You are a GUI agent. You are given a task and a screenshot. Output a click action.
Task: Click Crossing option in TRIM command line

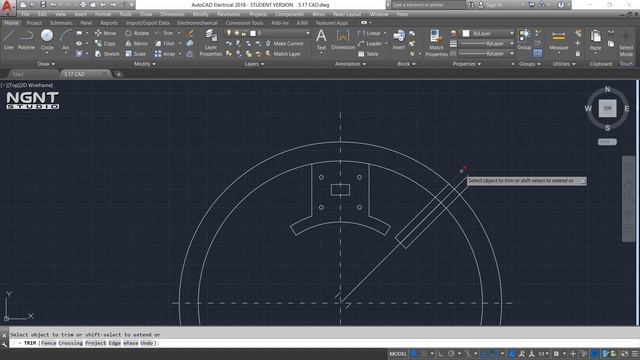[71, 343]
